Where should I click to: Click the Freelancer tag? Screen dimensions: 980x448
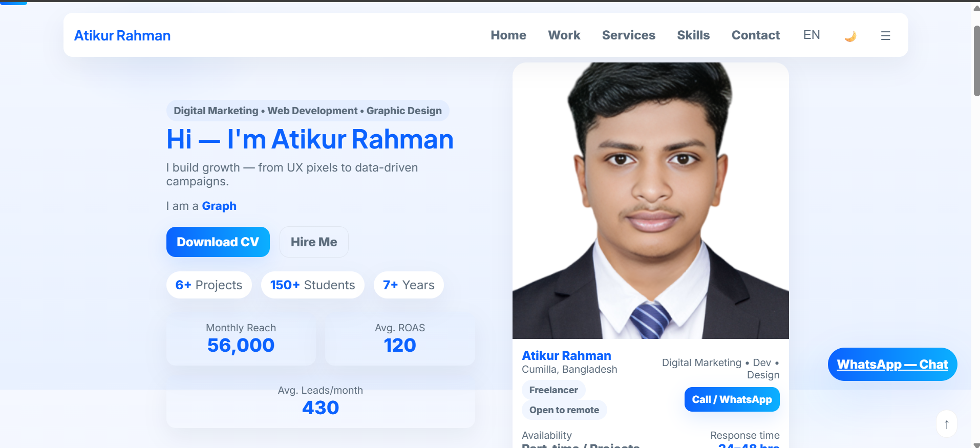tap(553, 390)
